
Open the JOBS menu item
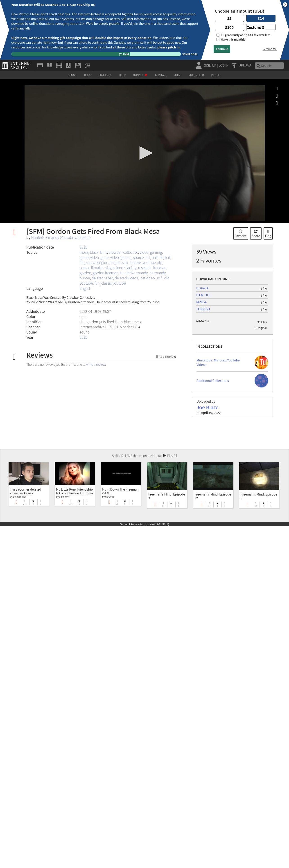(x=178, y=75)
